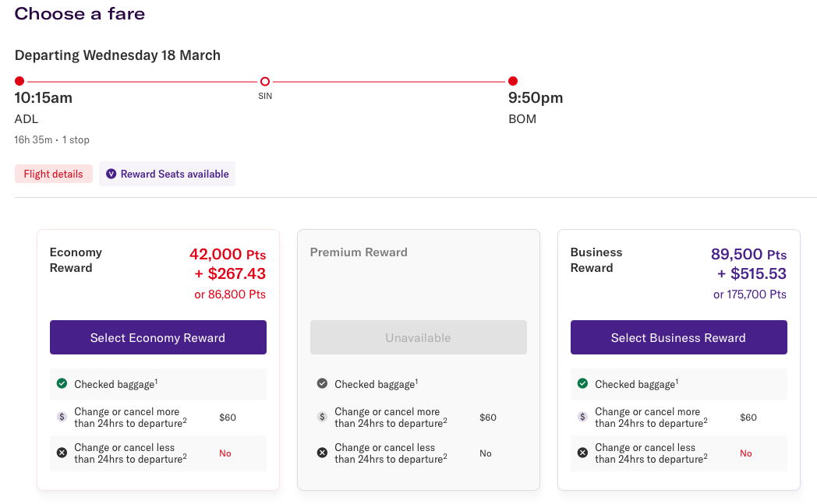The image size is (817, 504).
Task: Click the Flight details button
Action: (53, 174)
